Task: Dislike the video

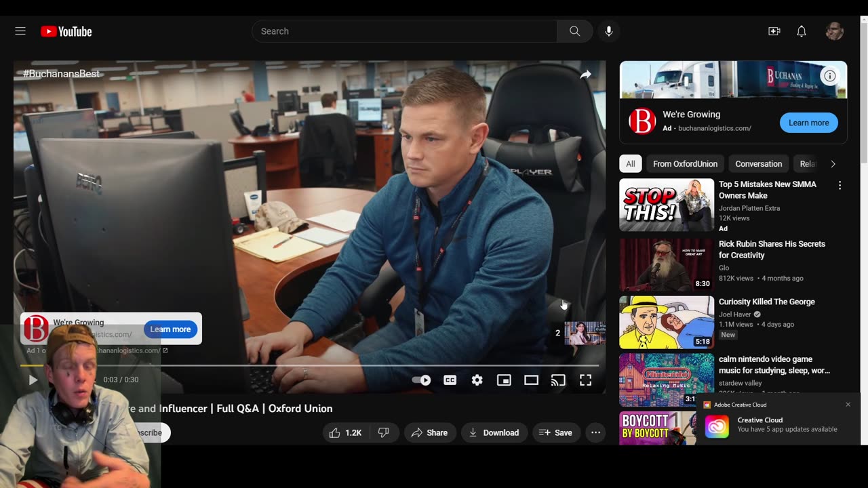Action: (x=384, y=432)
